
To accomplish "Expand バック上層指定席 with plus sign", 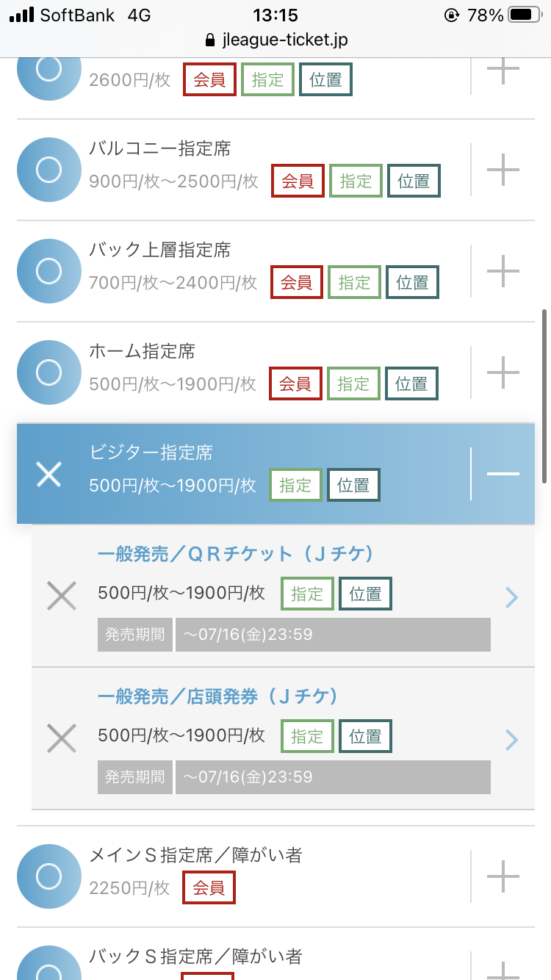I will [503, 271].
